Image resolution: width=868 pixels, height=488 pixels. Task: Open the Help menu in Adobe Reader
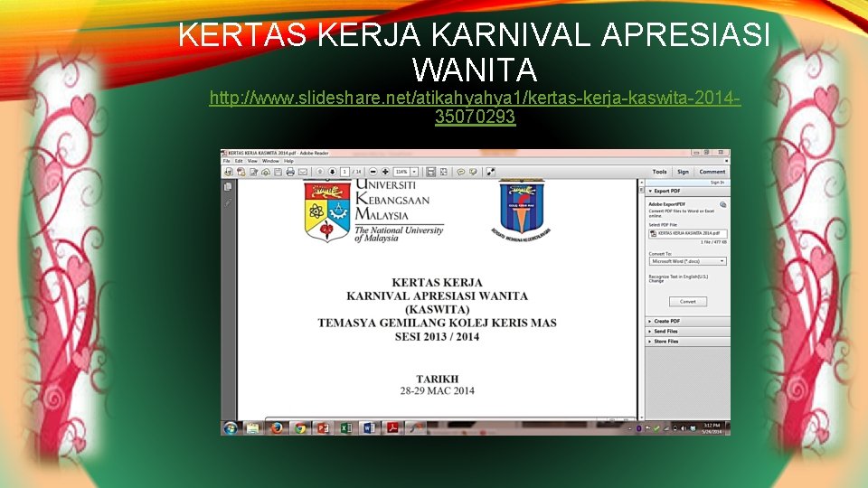[x=288, y=161]
